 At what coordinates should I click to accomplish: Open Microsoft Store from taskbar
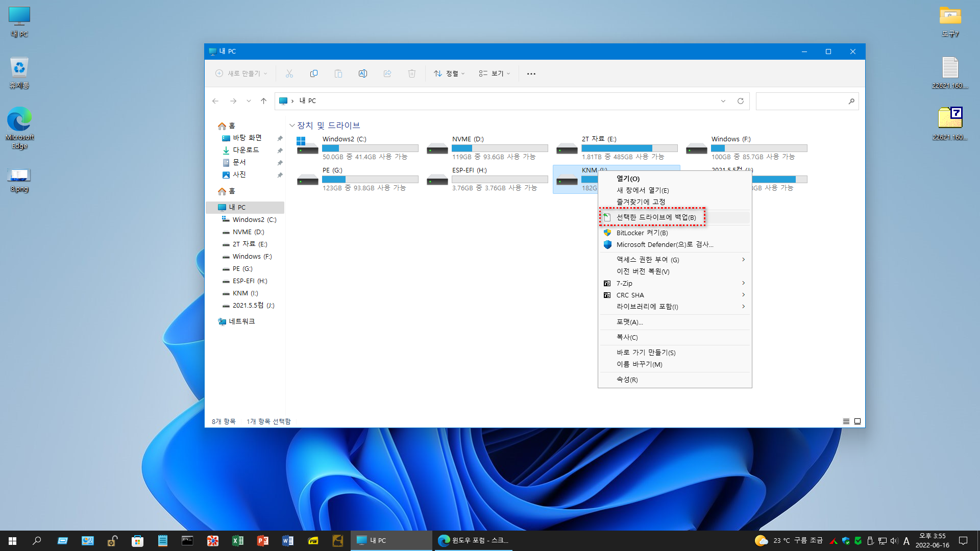click(x=137, y=541)
